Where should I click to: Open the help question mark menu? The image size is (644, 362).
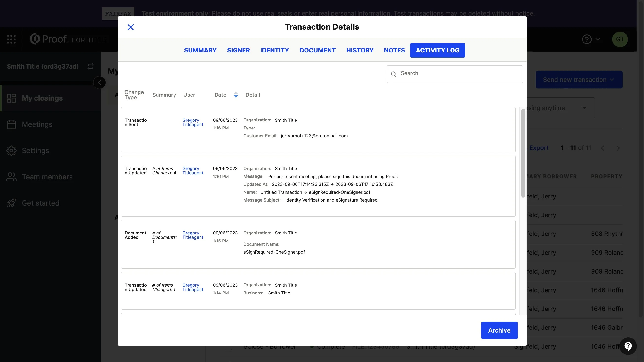pos(591,39)
